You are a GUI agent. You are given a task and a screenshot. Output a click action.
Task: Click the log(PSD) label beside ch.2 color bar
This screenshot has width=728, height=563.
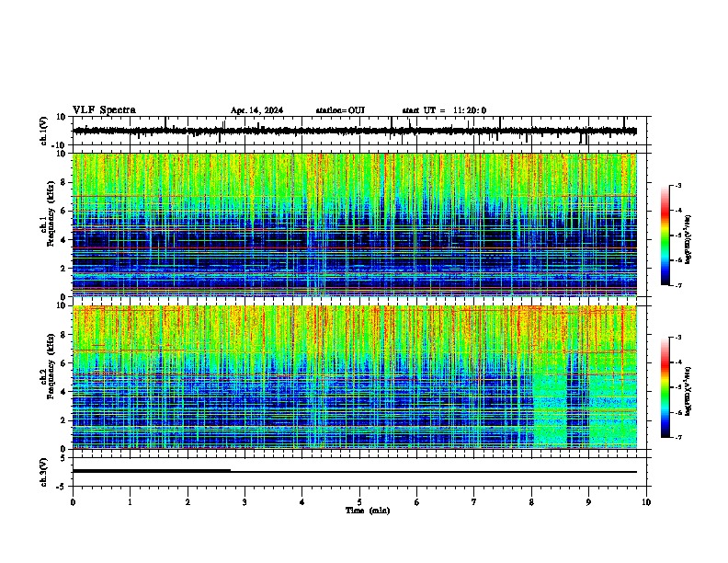click(x=688, y=391)
